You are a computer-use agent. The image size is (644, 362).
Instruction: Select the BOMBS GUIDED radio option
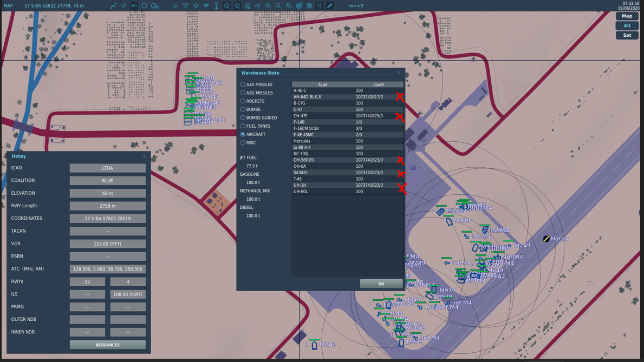(243, 117)
